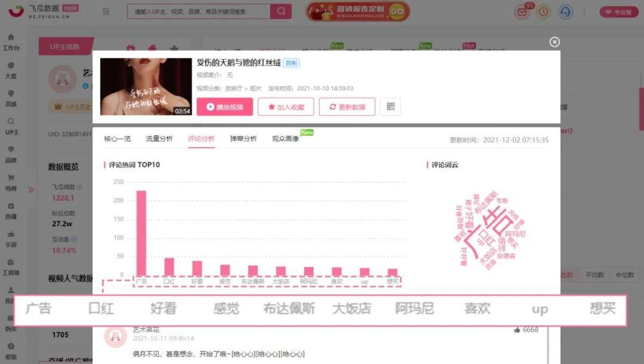Open 直播 in the sidebar

11,211
